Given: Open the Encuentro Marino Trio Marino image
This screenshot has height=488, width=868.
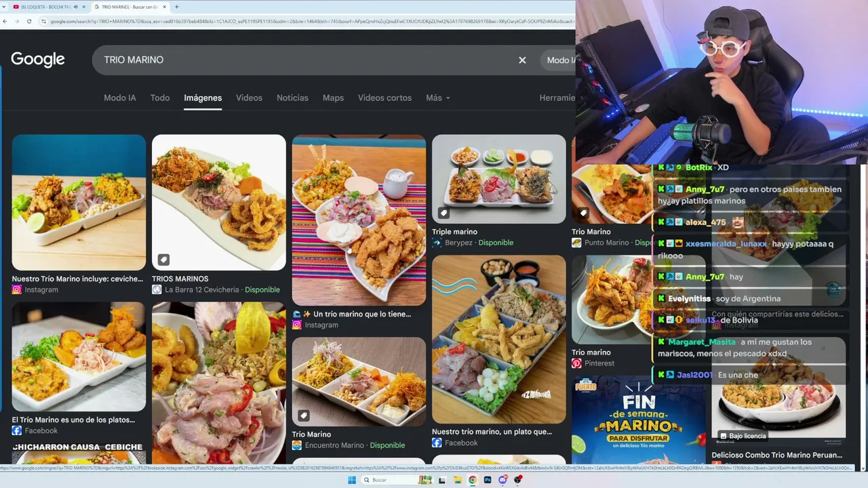Looking at the screenshot, I should pyautogui.click(x=359, y=382).
